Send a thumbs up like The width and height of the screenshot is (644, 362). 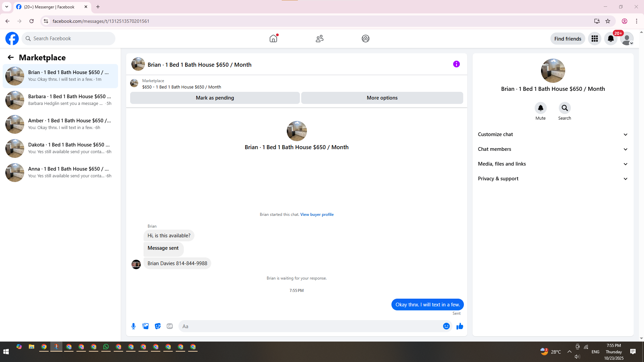tap(460, 326)
